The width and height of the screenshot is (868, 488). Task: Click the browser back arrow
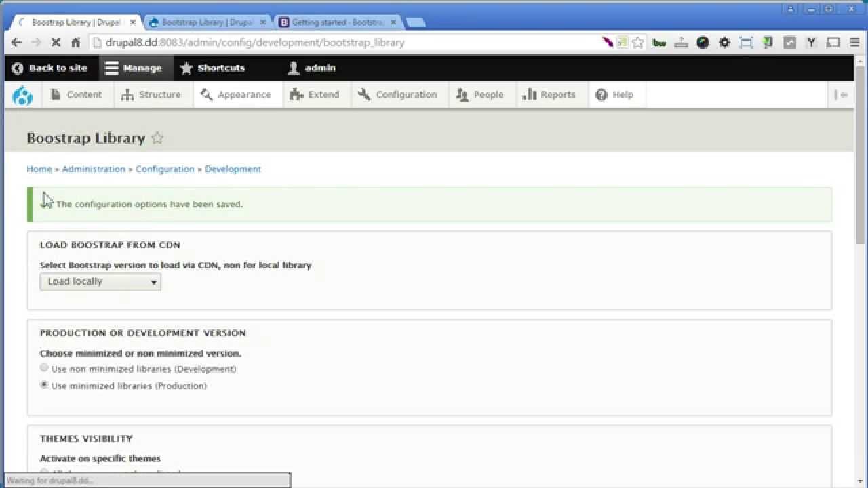(x=16, y=42)
